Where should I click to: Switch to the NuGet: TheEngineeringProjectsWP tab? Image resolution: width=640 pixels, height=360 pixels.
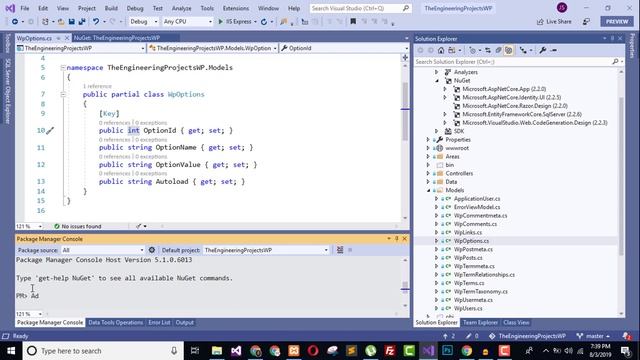coord(117,38)
